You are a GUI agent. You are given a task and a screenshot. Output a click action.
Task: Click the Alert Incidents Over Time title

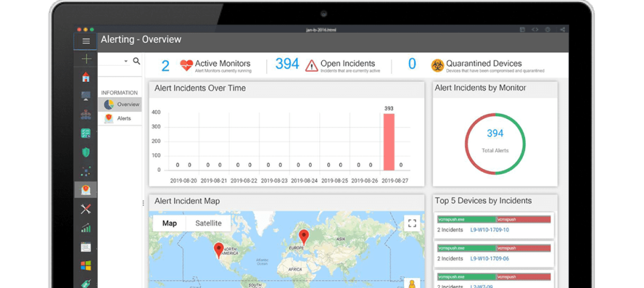point(200,88)
